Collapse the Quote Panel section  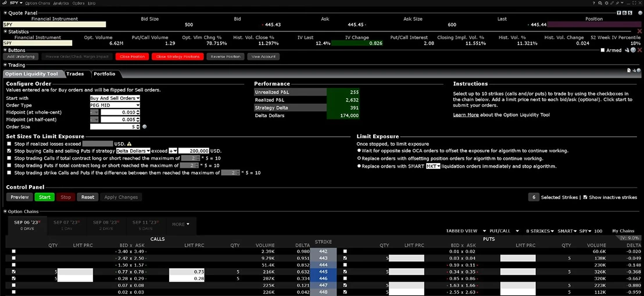coord(5,13)
